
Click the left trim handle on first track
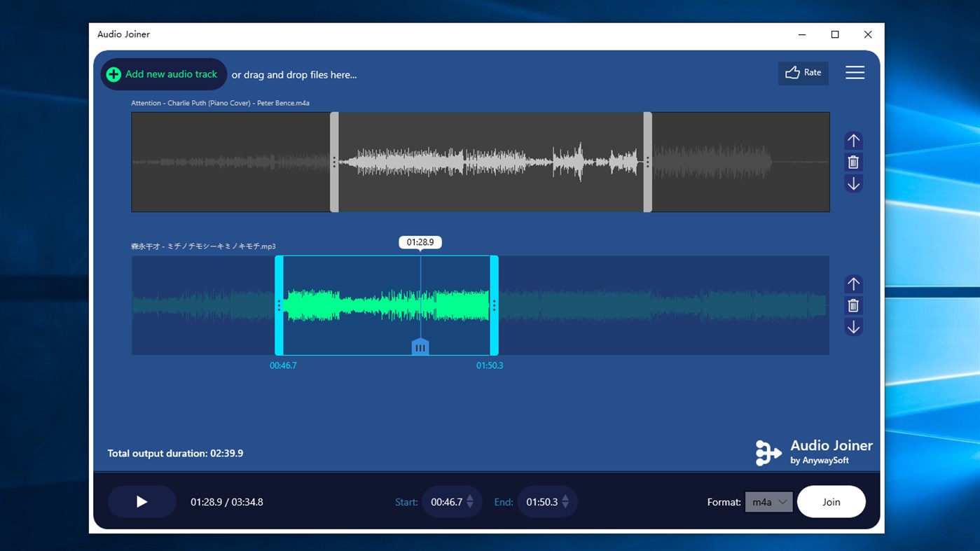(334, 162)
